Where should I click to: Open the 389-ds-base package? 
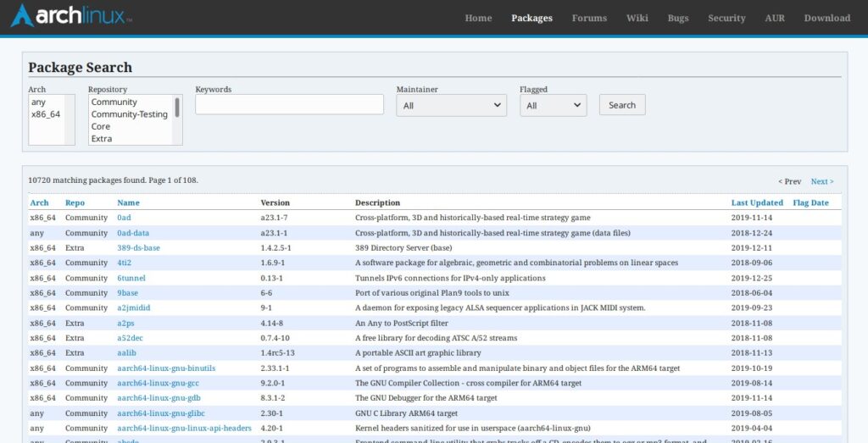(x=138, y=248)
